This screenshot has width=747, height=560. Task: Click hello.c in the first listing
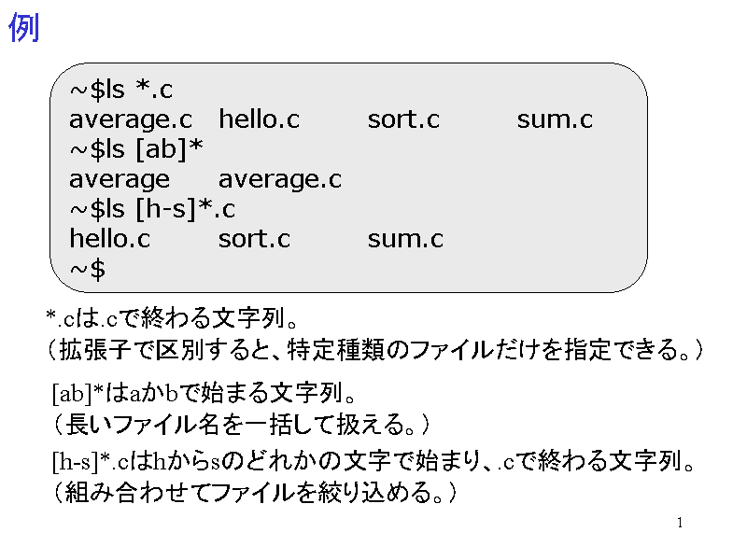click(260, 119)
